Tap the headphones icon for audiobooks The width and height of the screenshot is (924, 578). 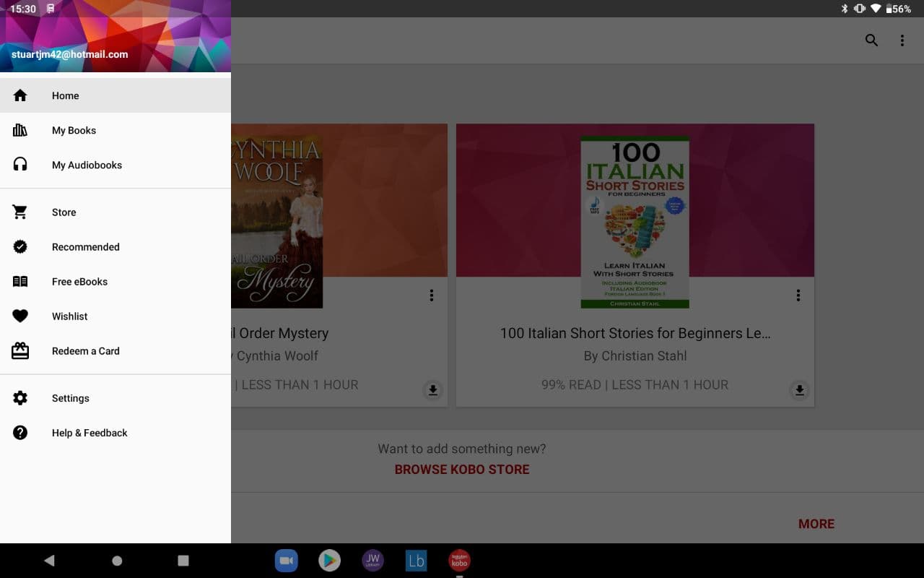(20, 165)
